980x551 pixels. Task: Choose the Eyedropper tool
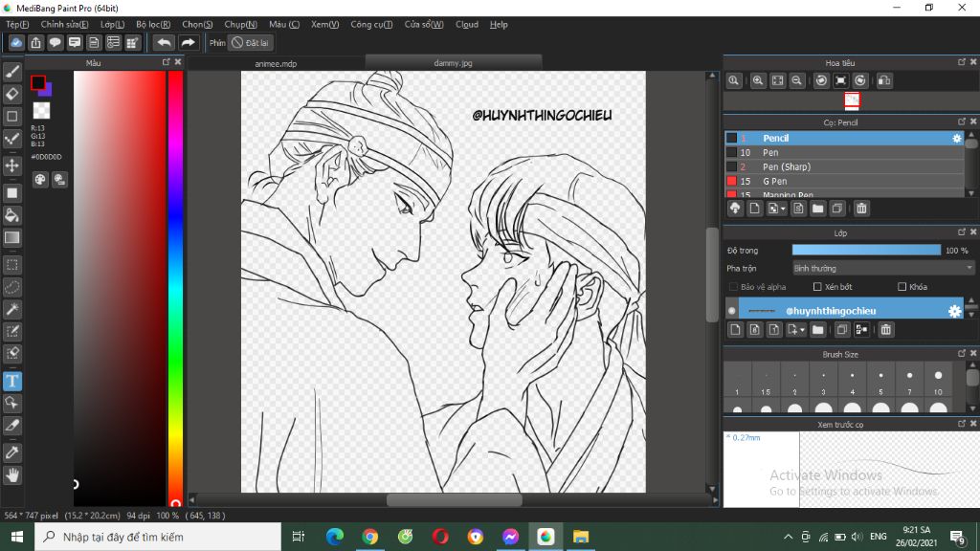(x=11, y=452)
